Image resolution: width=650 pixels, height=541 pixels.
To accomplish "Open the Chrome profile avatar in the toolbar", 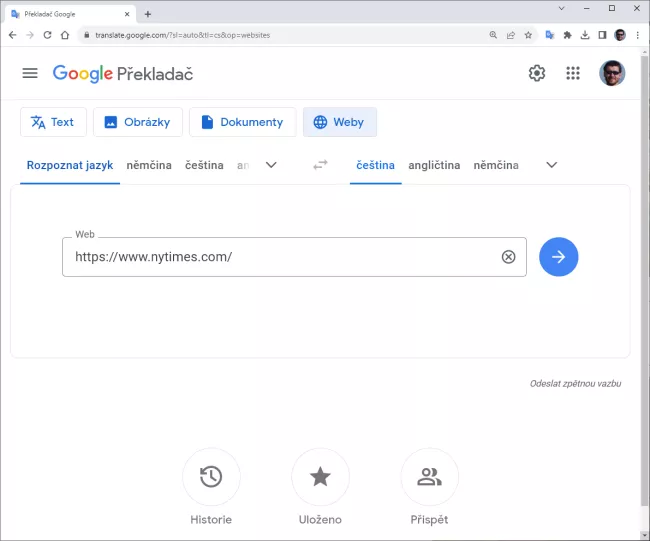I will [x=620, y=35].
